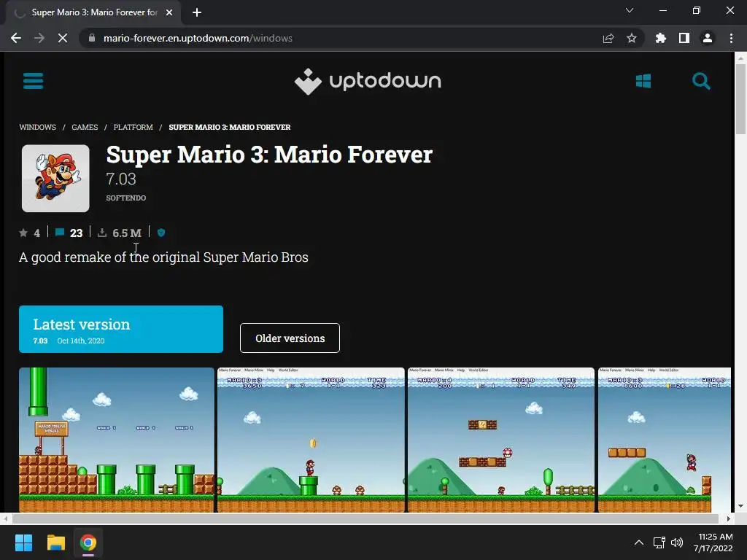Click the site lock icon
747x560 pixels.
pos(92,38)
